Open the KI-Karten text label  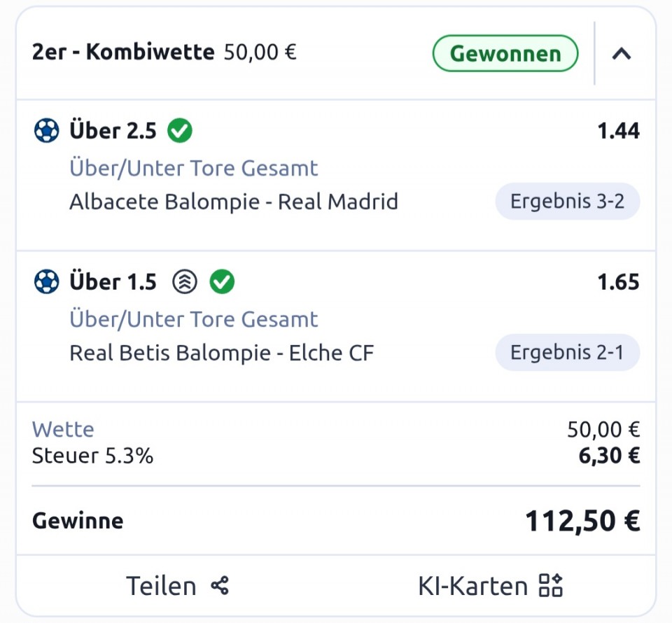(x=472, y=586)
